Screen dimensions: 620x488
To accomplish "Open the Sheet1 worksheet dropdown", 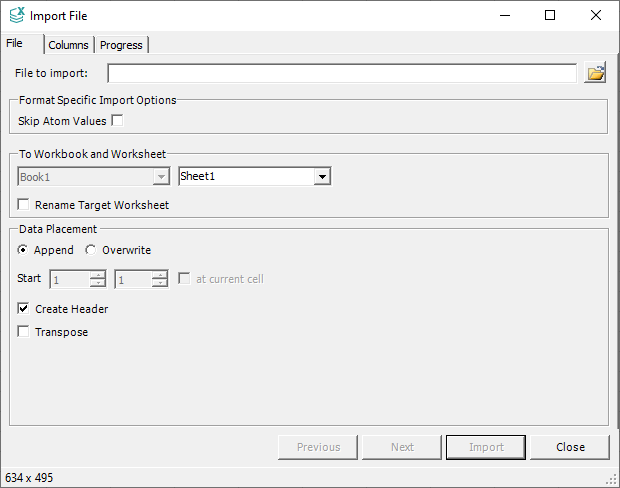I will [x=321, y=177].
